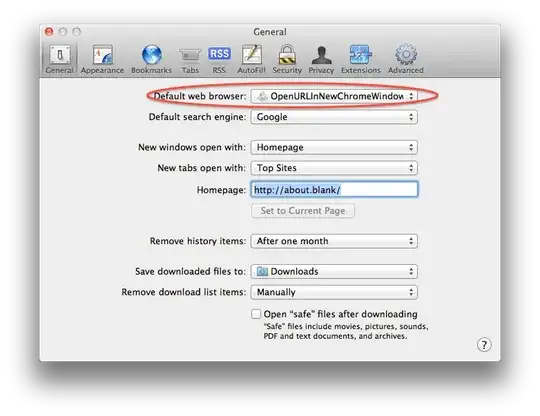Expand the New tabs open with dropdown
The image size is (540, 416).
(x=334, y=168)
